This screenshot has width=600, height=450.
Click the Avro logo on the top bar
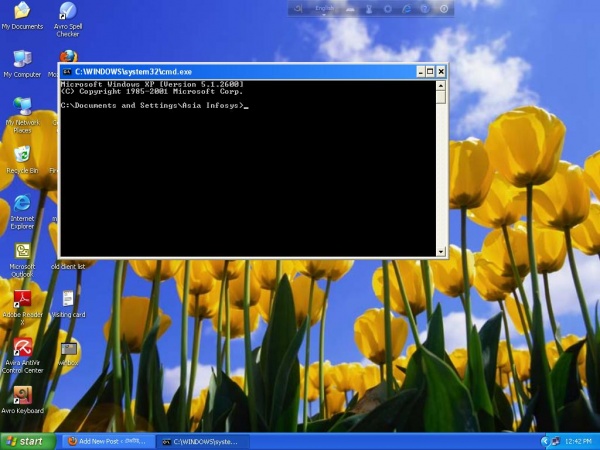(298, 8)
